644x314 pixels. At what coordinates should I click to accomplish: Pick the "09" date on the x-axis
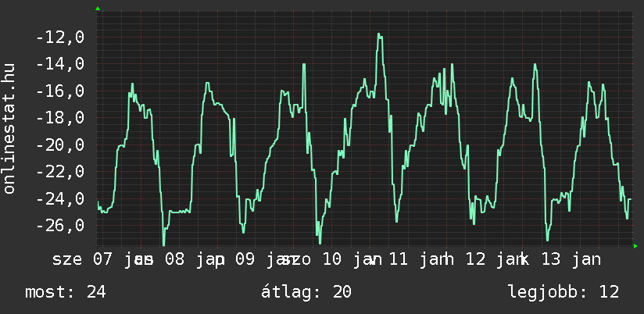pyautogui.click(x=245, y=259)
